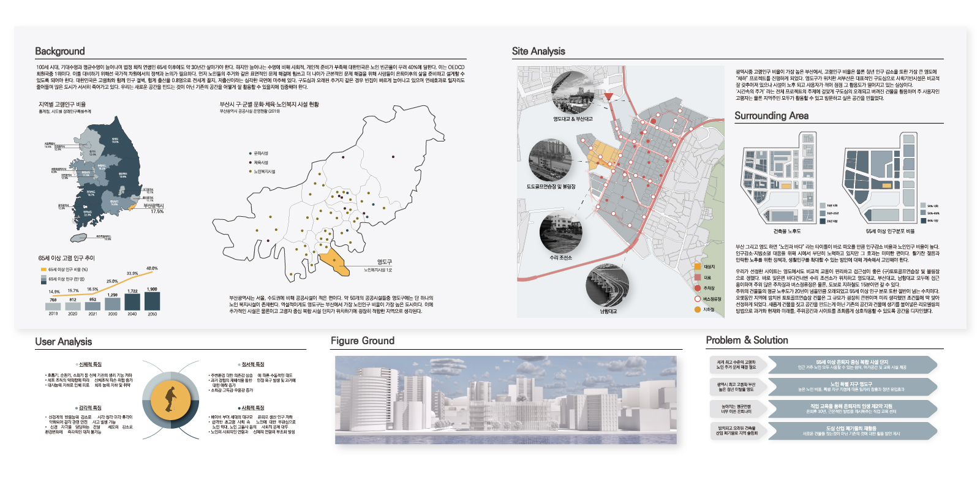Click the 신체적 특징 heading

(x=89, y=364)
